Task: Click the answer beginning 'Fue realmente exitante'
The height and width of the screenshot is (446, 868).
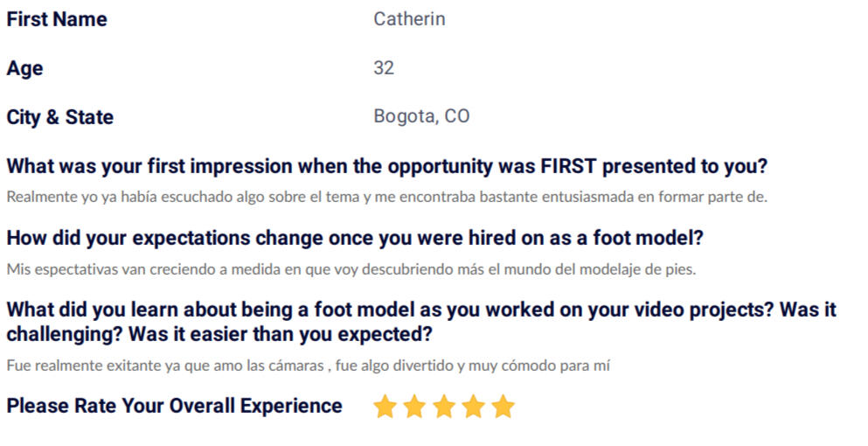Action: coord(309,366)
